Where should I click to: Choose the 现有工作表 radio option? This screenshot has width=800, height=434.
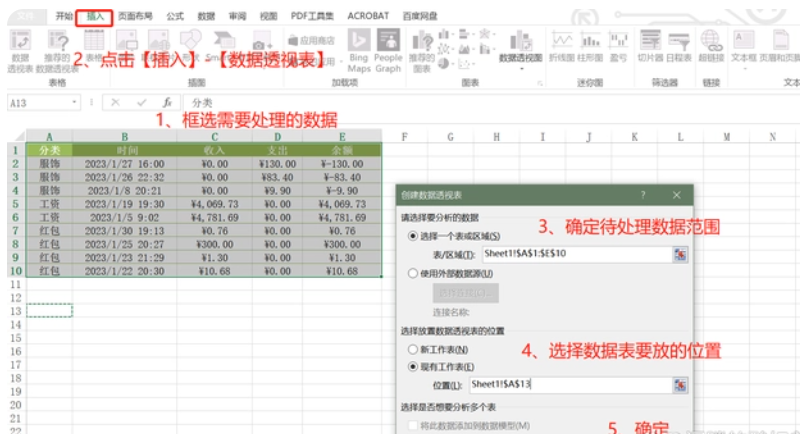point(412,367)
